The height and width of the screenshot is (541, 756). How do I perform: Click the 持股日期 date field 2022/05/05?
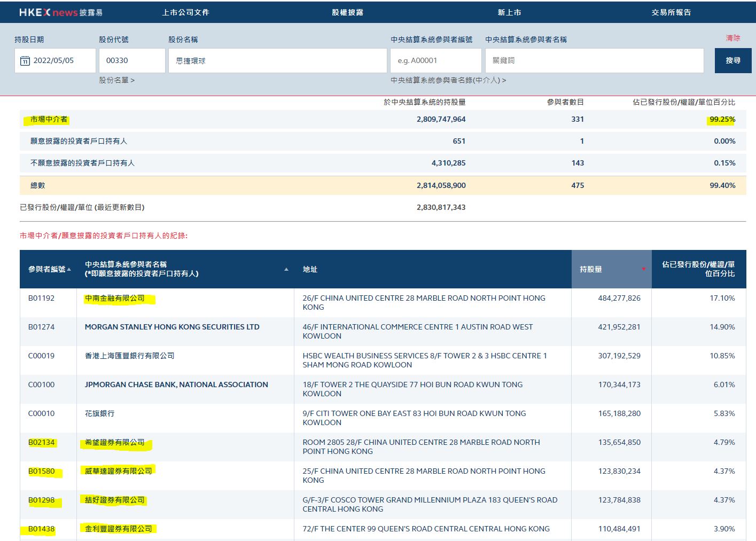55,61
